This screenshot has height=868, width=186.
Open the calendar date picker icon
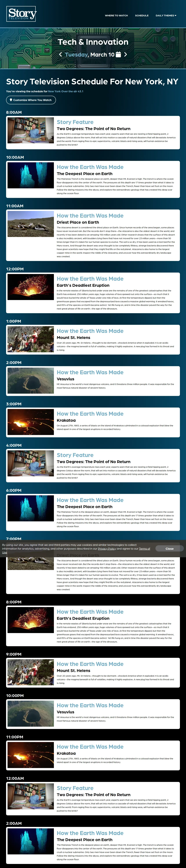tap(118, 55)
